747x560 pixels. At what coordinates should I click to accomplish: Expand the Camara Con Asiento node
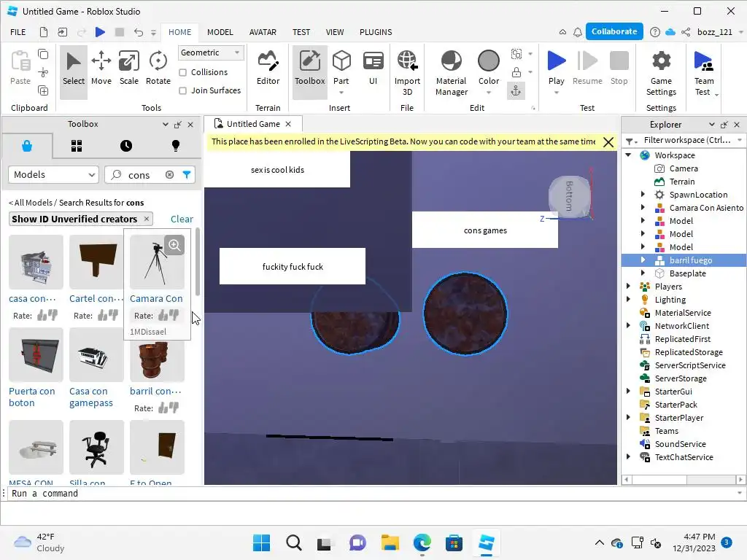(643, 208)
